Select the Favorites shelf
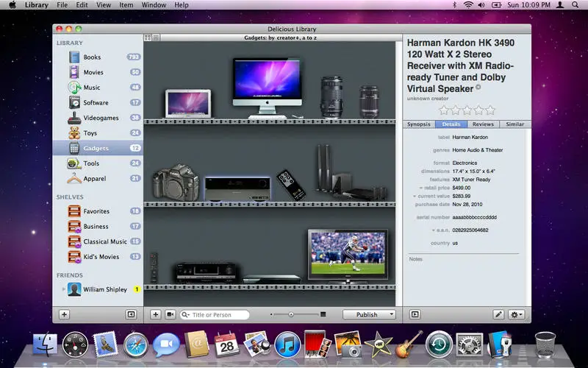588x368 pixels. 98,211
